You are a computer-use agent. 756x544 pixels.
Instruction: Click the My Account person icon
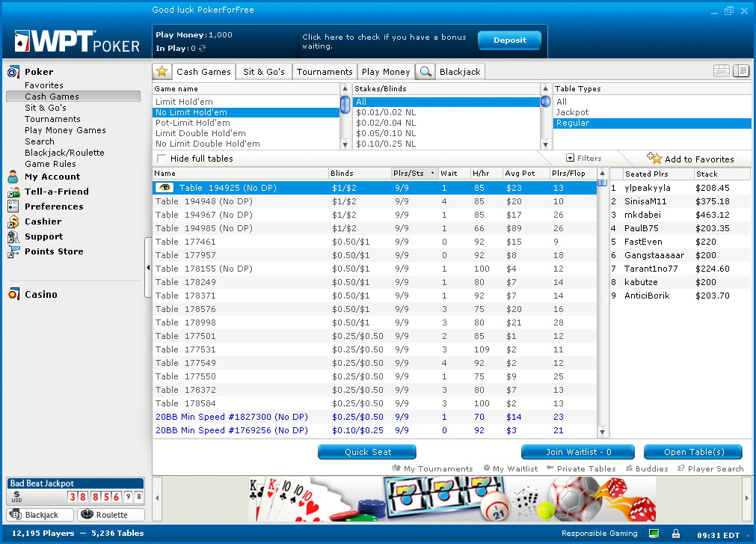pyautogui.click(x=13, y=177)
